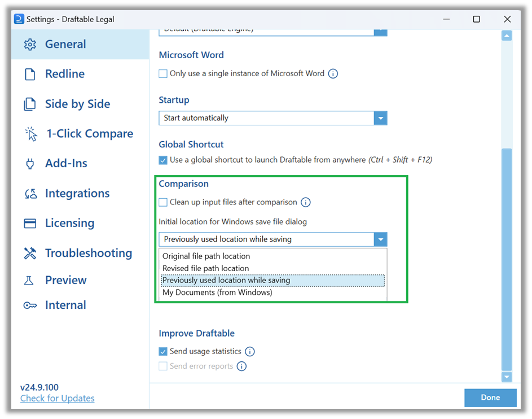Click the Global Shortcut heading
The image size is (532, 419).
coord(191,145)
